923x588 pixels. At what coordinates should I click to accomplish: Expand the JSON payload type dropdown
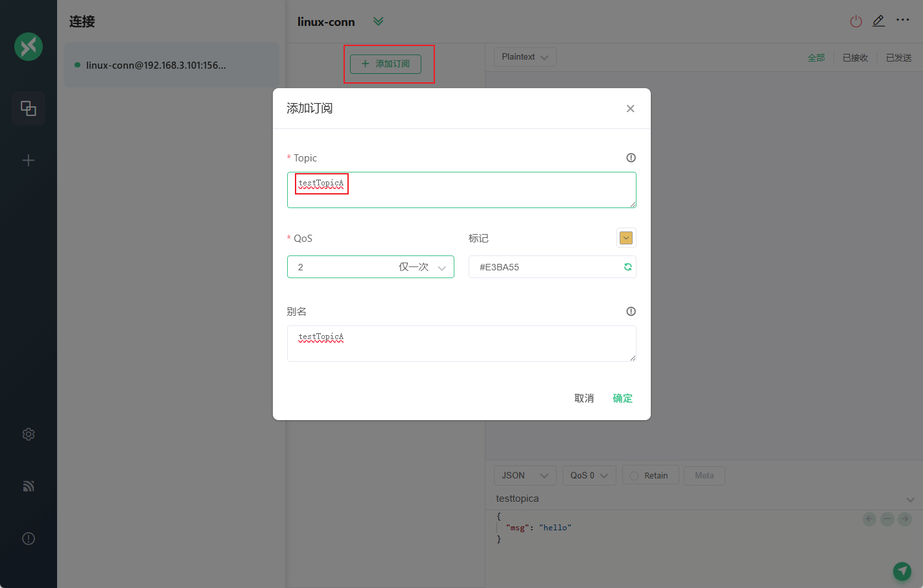(524, 475)
